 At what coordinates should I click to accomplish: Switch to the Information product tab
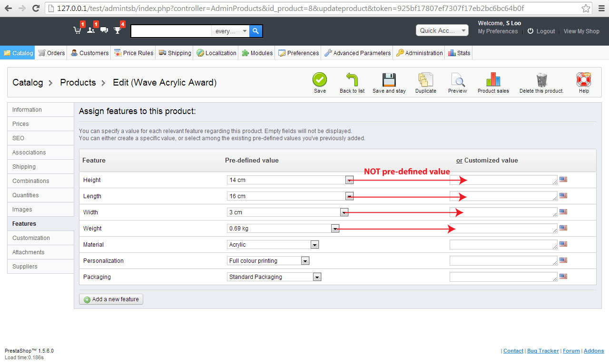tap(40, 110)
